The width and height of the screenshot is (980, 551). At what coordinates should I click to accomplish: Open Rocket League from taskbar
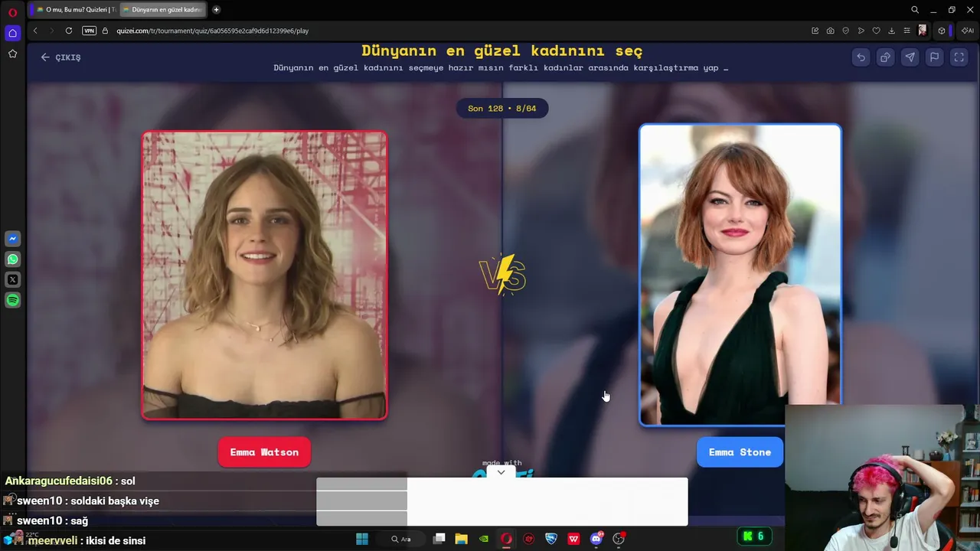551,539
